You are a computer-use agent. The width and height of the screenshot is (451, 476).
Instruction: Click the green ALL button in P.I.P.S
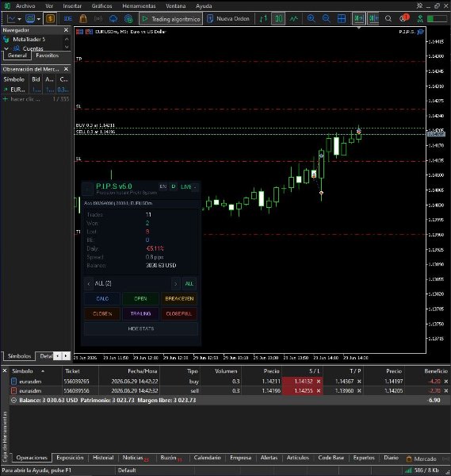[x=189, y=284]
